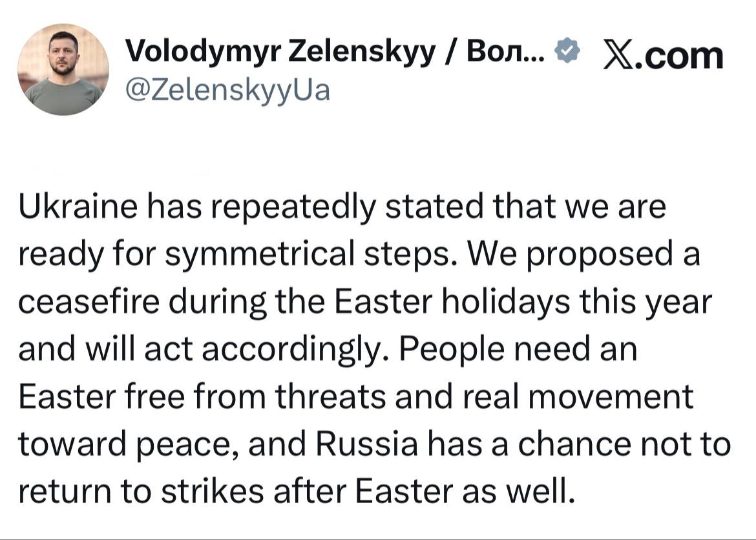Screen dimensions: 756x540
Task: Click the round profile avatar photo
Action: [x=63, y=70]
